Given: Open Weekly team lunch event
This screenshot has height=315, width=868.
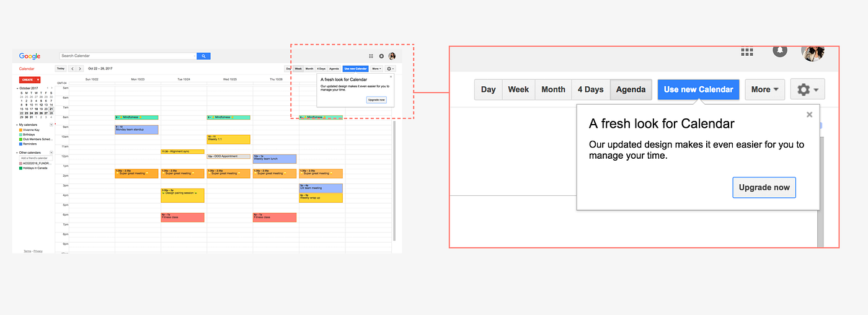Looking at the screenshot, I should (x=275, y=159).
